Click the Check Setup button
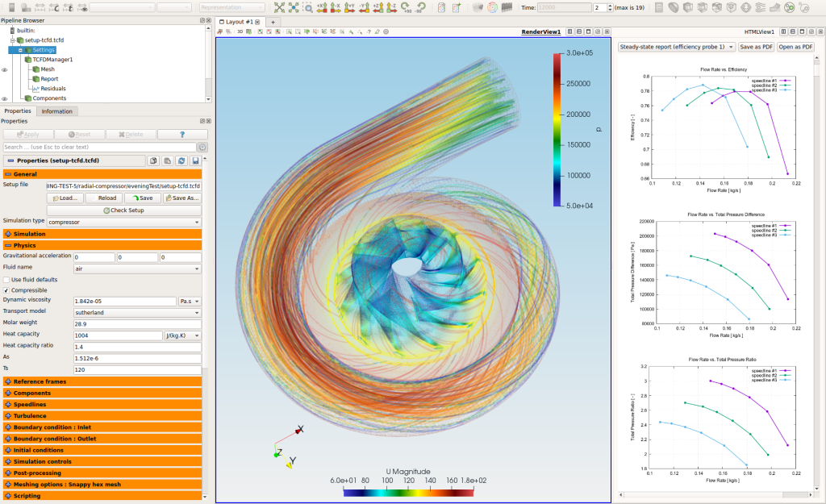 pyautogui.click(x=123, y=210)
